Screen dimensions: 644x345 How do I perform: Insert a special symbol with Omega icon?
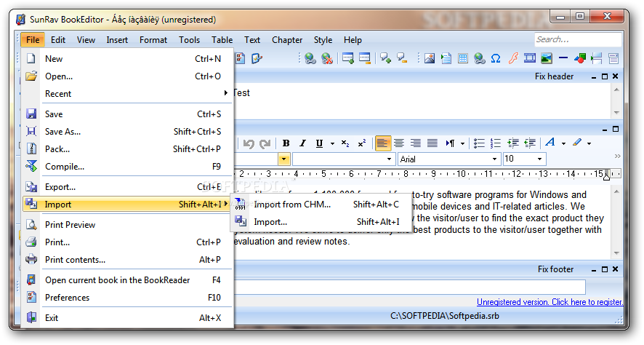(x=496, y=58)
